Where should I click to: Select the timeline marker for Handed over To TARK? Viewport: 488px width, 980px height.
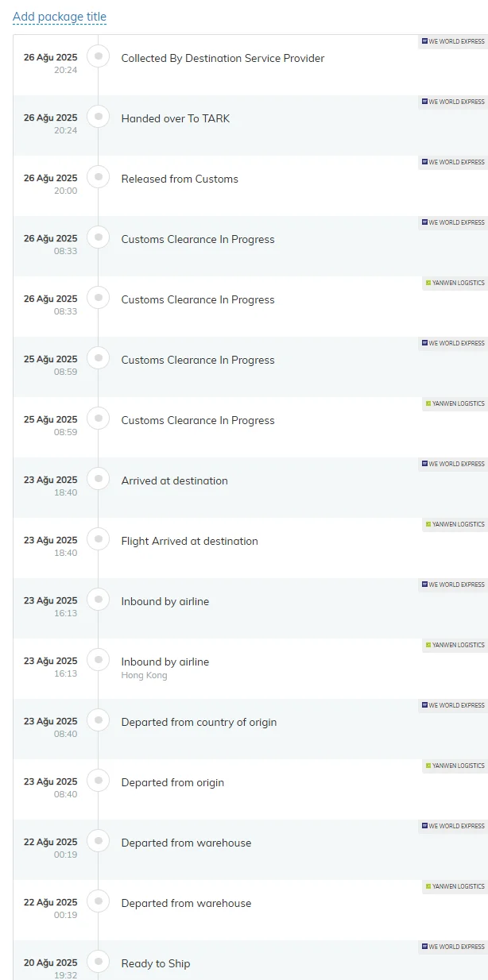(99, 116)
